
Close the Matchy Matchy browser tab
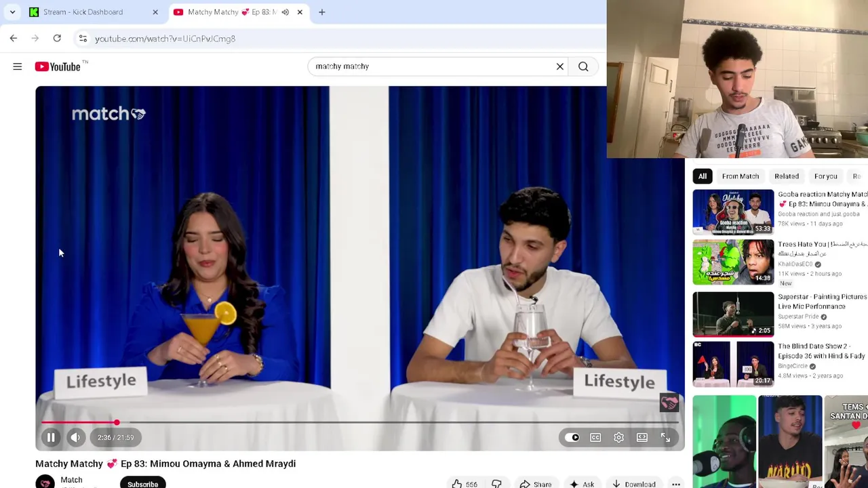click(300, 12)
